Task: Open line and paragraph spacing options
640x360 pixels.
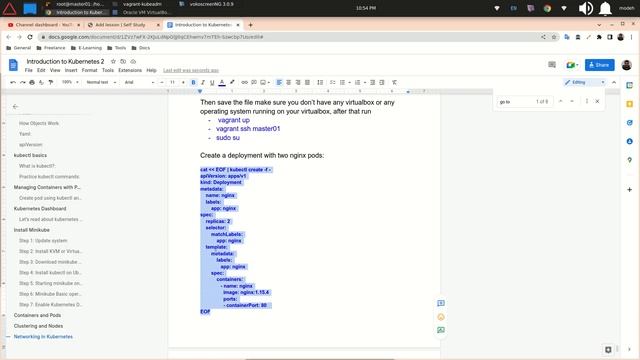Action: (320, 82)
